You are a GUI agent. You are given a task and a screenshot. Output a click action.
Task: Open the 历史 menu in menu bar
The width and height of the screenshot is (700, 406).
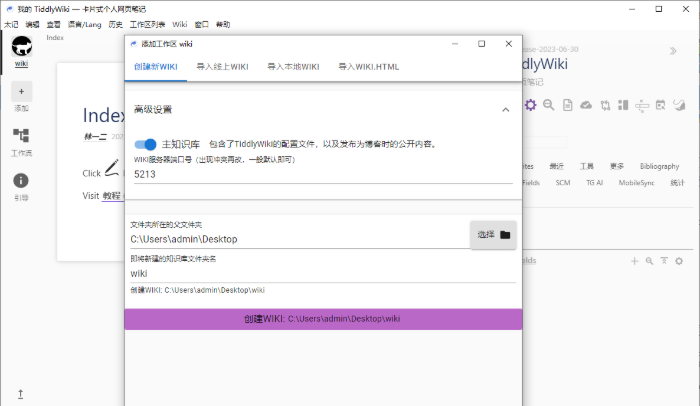[115, 25]
